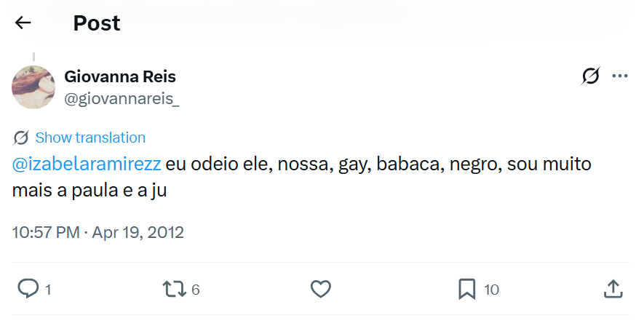Image resolution: width=644 pixels, height=326 pixels.
Task: Open the three-dot more options menu
Action: tap(619, 76)
